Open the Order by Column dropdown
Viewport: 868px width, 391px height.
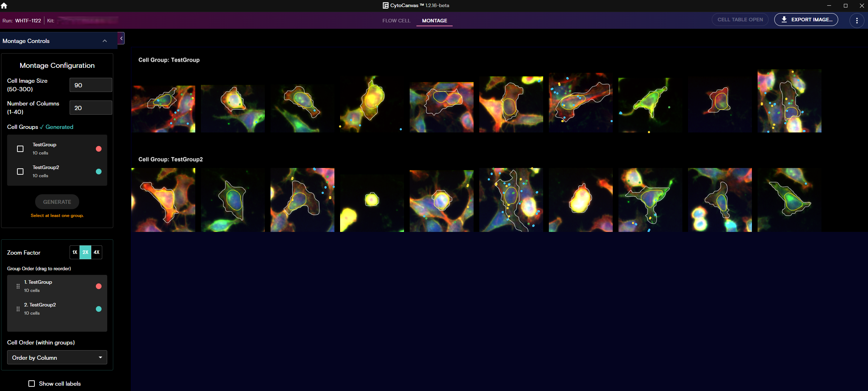(x=57, y=358)
